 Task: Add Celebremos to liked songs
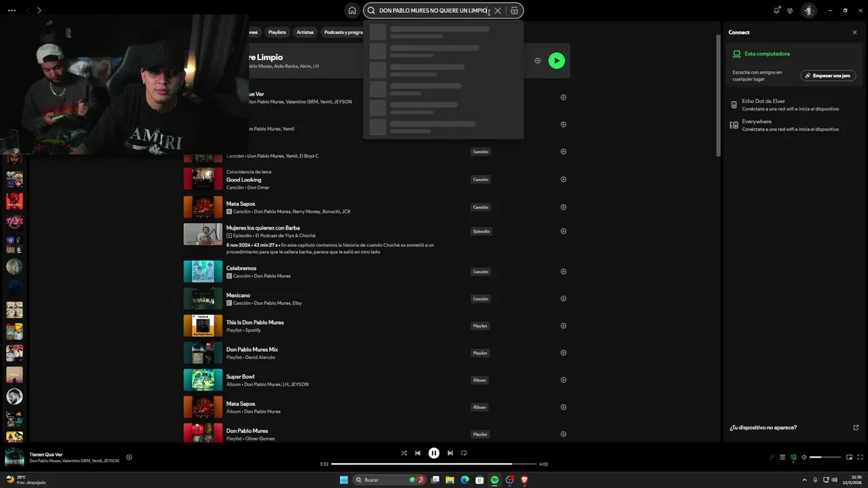click(x=564, y=271)
